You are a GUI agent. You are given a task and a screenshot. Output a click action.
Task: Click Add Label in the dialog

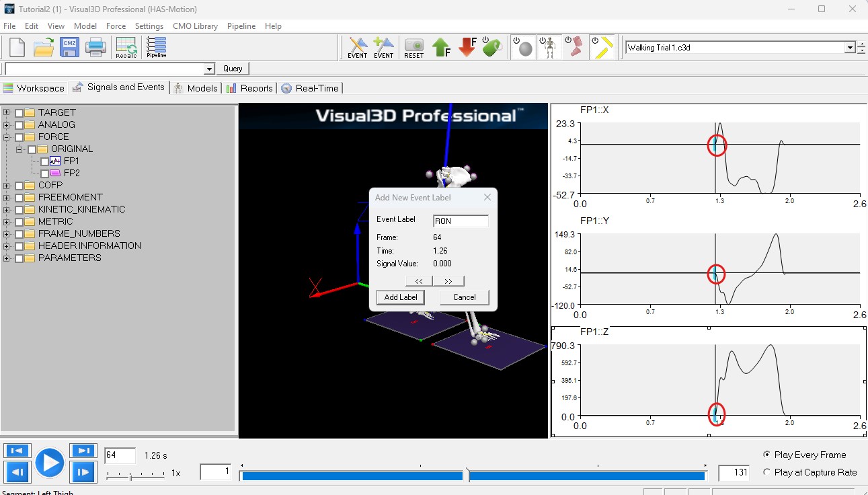pos(401,297)
